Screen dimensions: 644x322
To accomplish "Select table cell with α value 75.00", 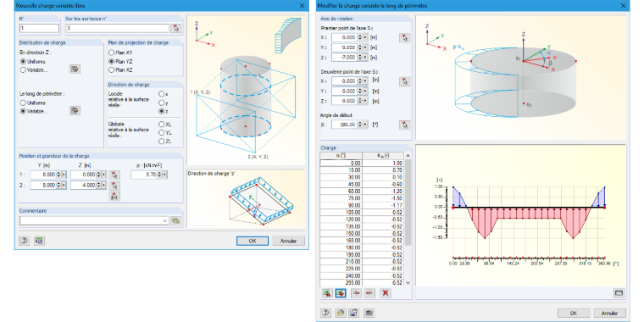I will [x=341, y=198].
